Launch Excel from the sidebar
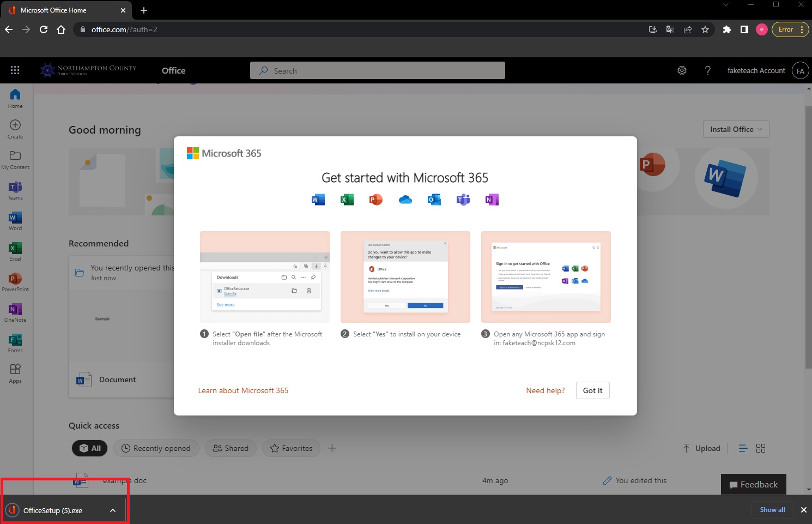Screen dimensions: 812x524 (15, 251)
